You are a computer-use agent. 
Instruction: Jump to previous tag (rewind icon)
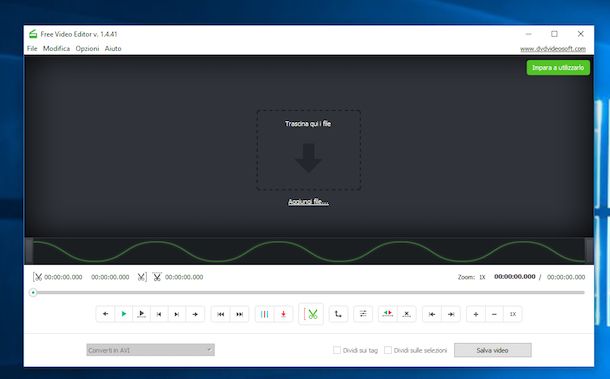[x=221, y=314]
